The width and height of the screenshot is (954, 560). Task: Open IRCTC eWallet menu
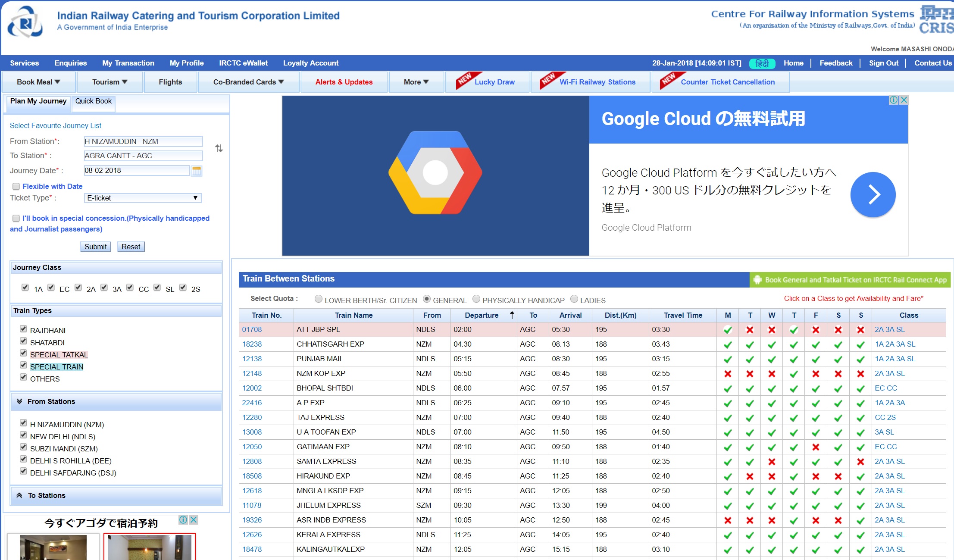[244, 63]
